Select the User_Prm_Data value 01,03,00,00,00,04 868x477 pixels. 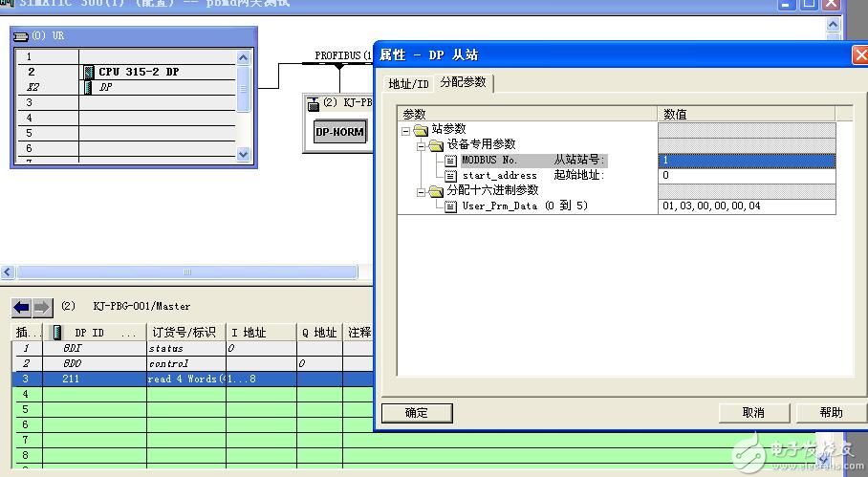coord(747,206)
